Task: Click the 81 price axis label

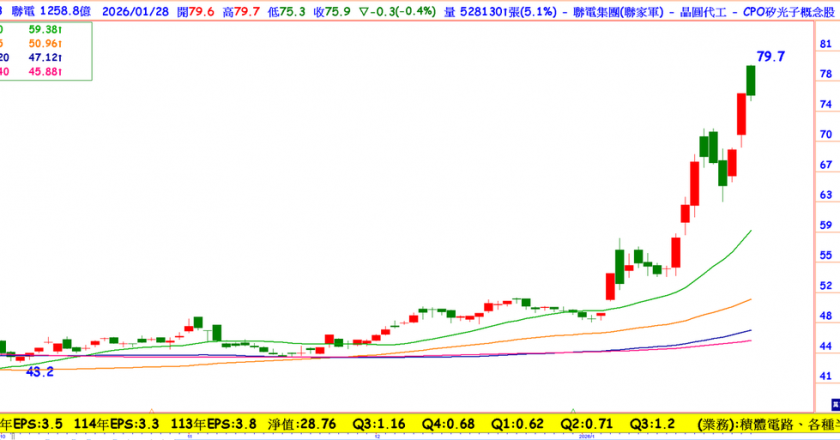Action: [826, 44]
